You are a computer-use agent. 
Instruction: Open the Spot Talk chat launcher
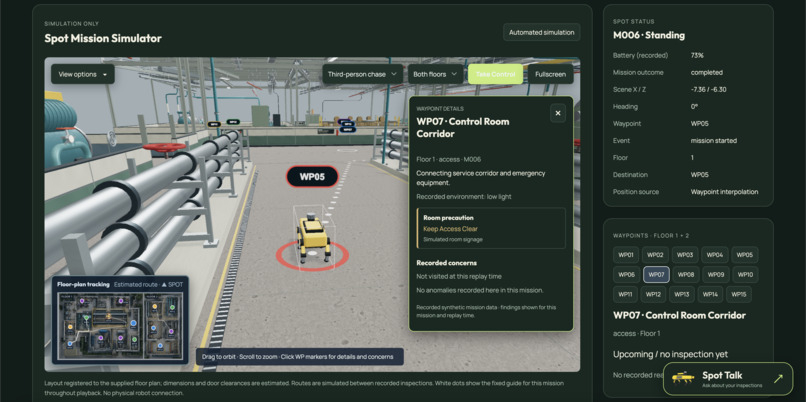tap(727, 379)
